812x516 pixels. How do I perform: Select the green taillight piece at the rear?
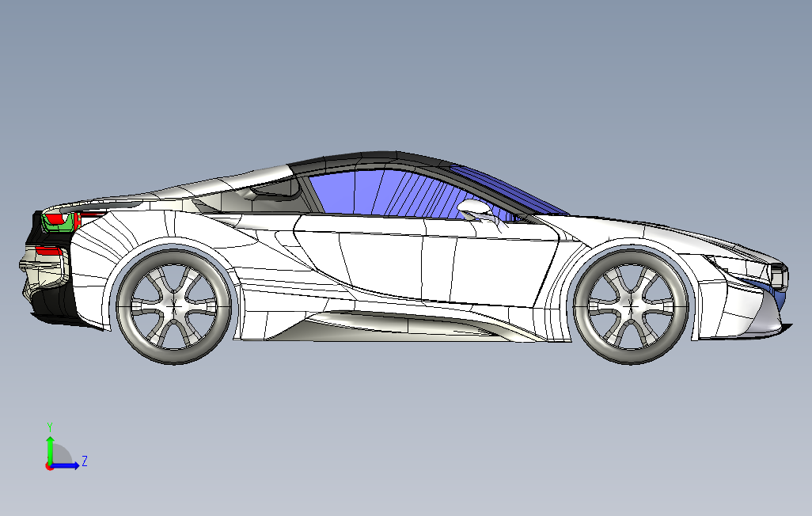(57, 224)
